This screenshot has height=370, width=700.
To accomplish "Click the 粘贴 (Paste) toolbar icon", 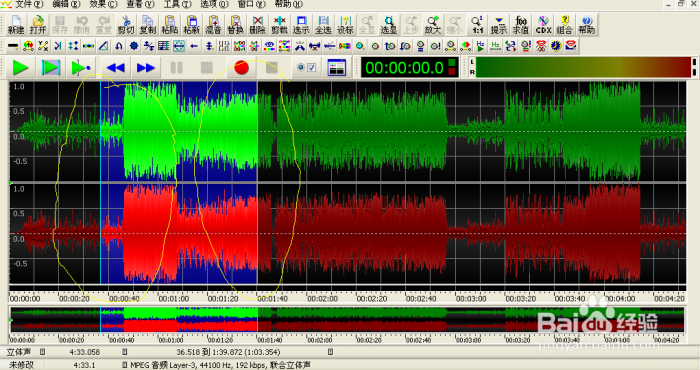I will pyautogui.click(x=170, y=25).
